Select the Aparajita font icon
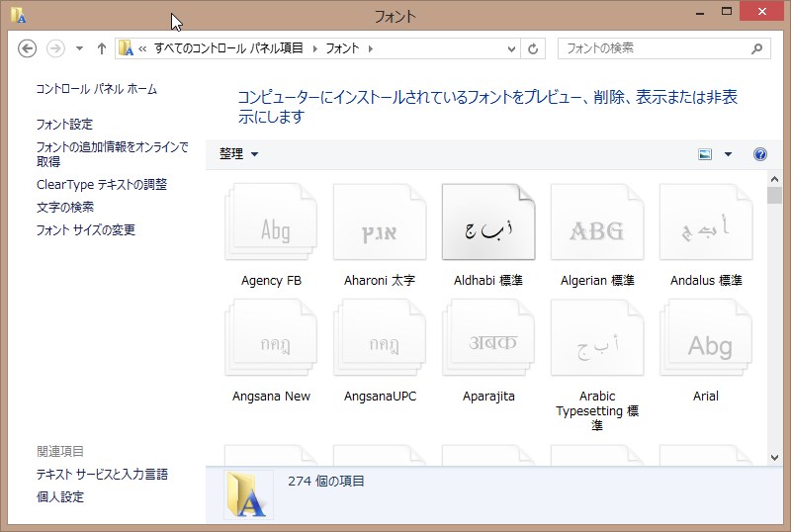This screenshot has width=791, height=532. click(488, 337)
